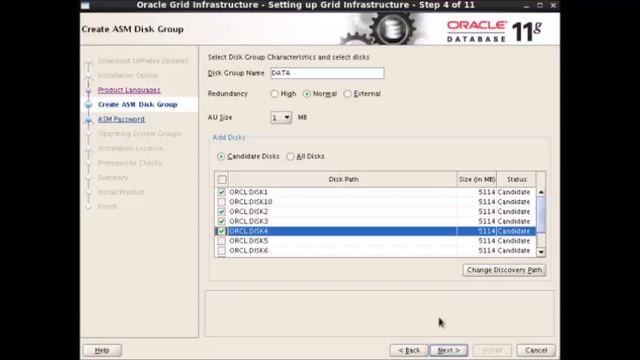Select the ORCL:DISK5 path text

coord(248,241)
